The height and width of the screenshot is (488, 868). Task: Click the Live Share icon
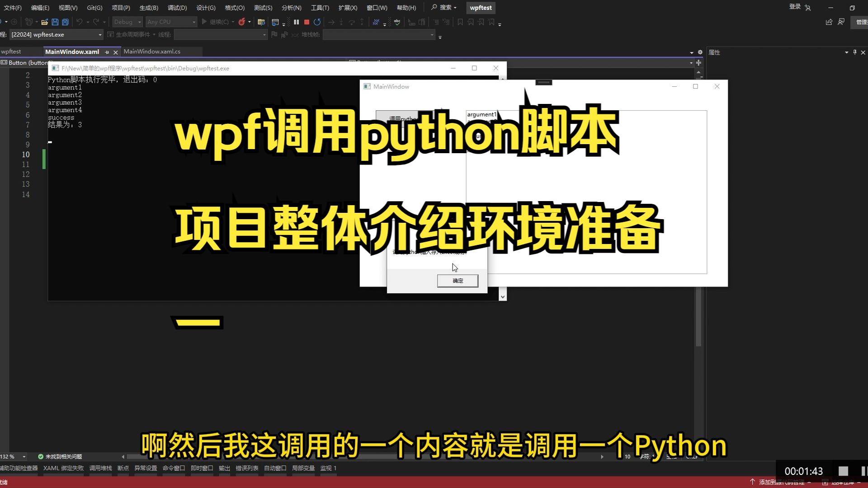[829, 22]
